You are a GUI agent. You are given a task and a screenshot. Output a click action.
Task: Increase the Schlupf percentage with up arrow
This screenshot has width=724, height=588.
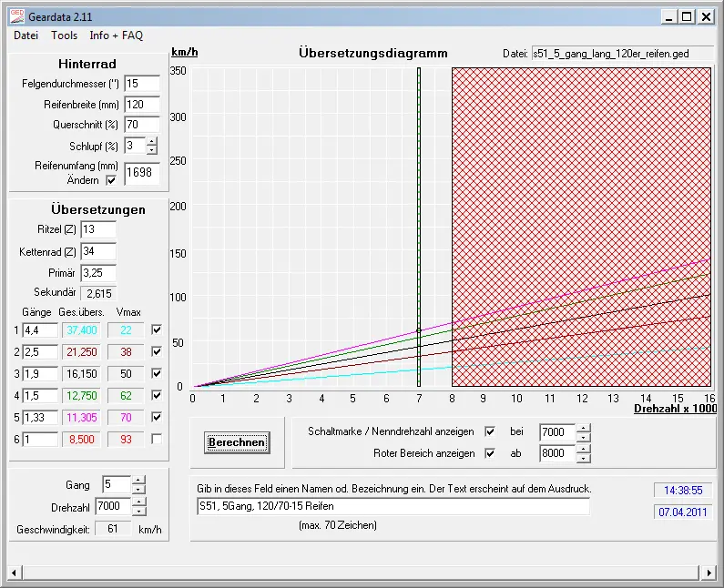[x=152, y=141]
